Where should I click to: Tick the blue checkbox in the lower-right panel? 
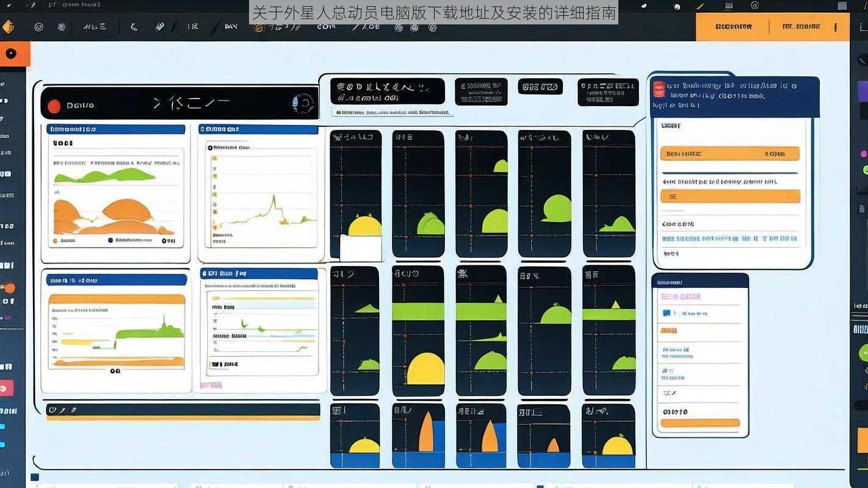click(666, 313)
